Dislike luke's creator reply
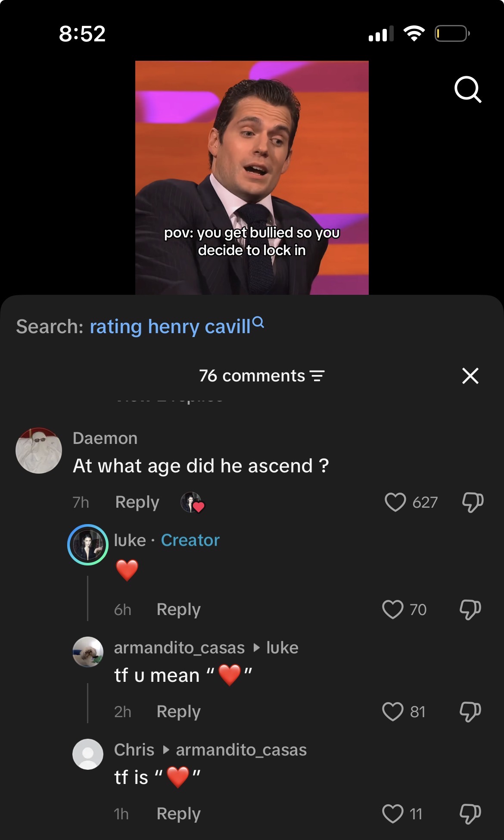 pos(470,609)
